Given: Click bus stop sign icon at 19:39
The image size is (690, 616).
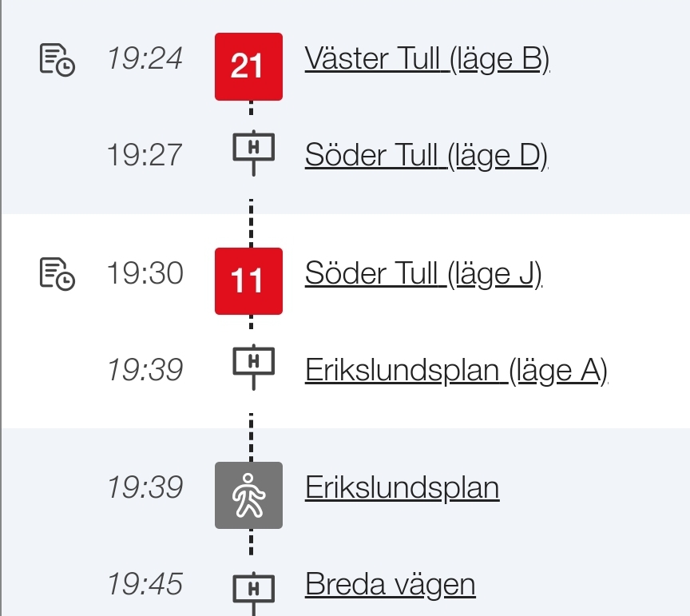Looking at the screenshot, I should coord(253,368).
